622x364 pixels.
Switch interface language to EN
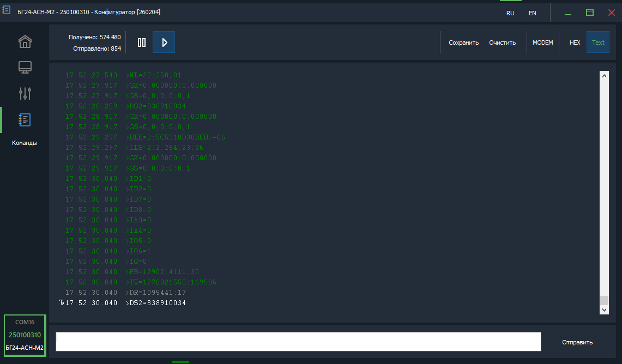pos(532,13)
